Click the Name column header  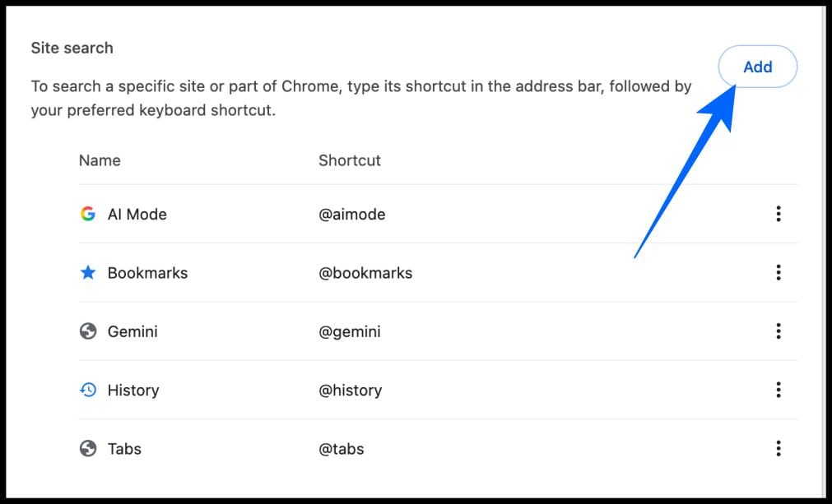click(x=100, y=160)
